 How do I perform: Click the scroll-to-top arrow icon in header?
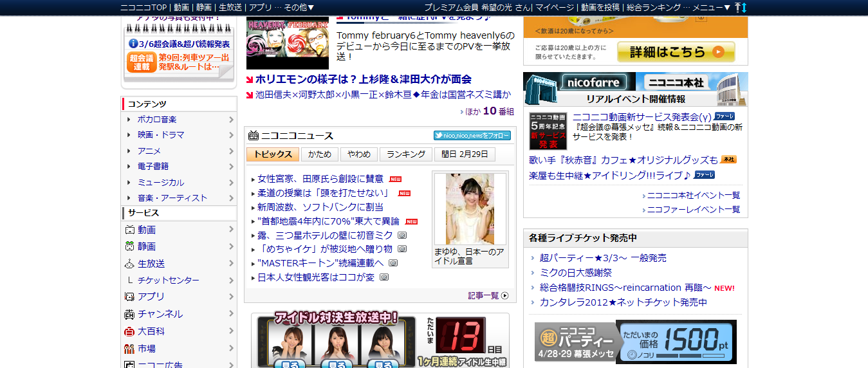[737, 7]
